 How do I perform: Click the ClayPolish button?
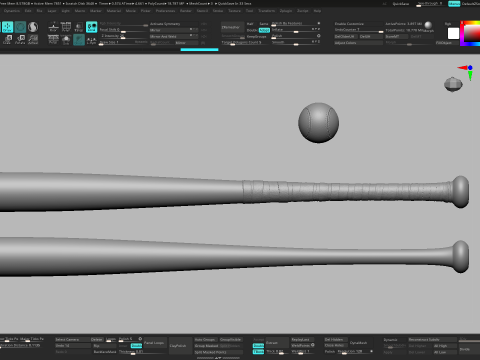(x=180, y=346)
